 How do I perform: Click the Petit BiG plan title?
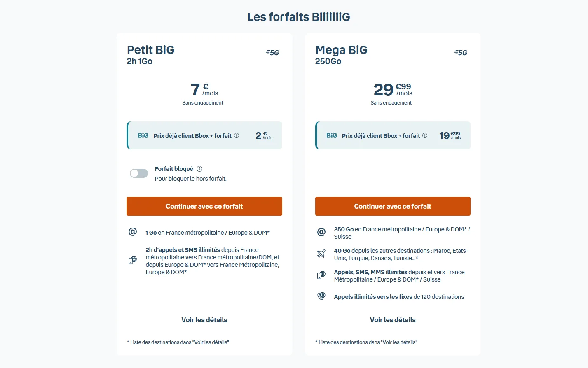150,50
